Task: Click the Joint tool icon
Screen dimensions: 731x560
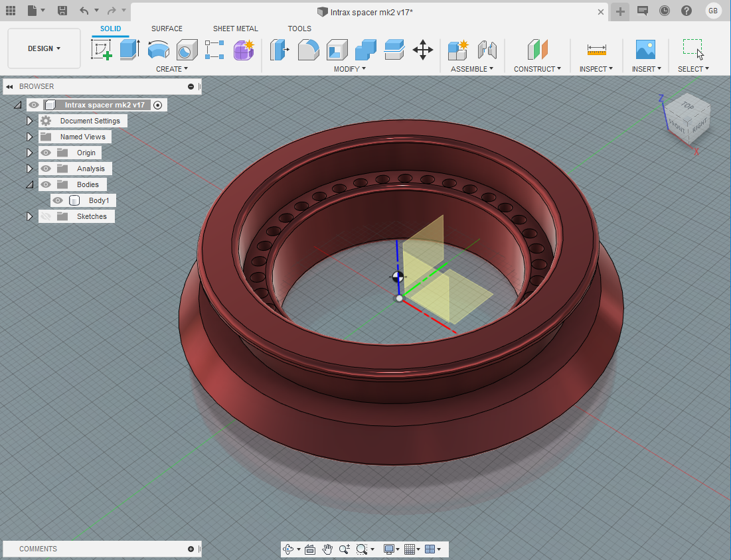Action: [487, 49]
